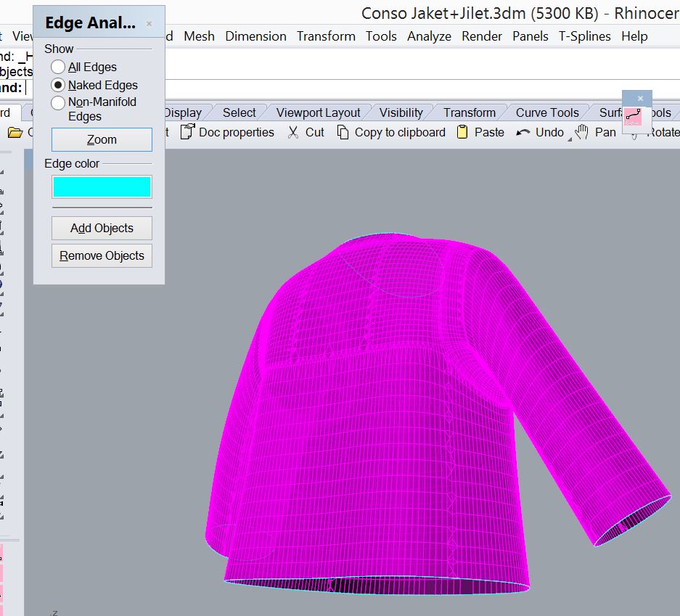The width and height of the screenshot is (680, 616).
Task: Open the Dimension menu
Action: (x=255, y=36)
